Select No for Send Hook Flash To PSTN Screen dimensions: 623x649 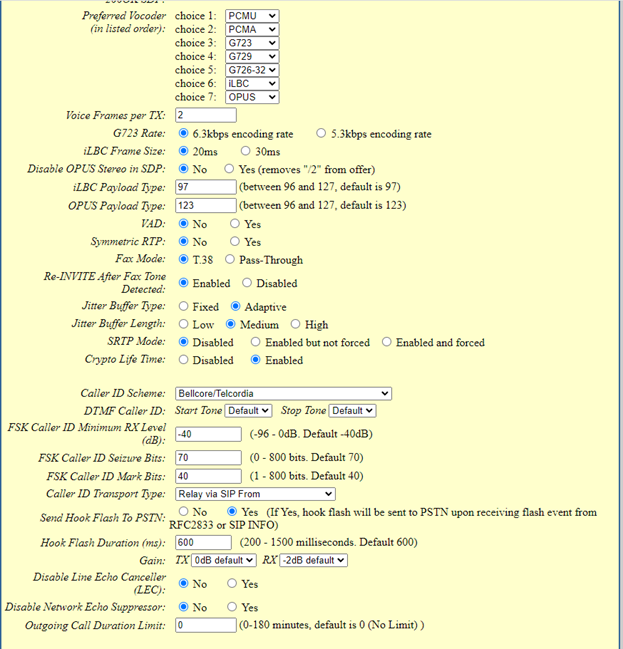coord(183,511)
